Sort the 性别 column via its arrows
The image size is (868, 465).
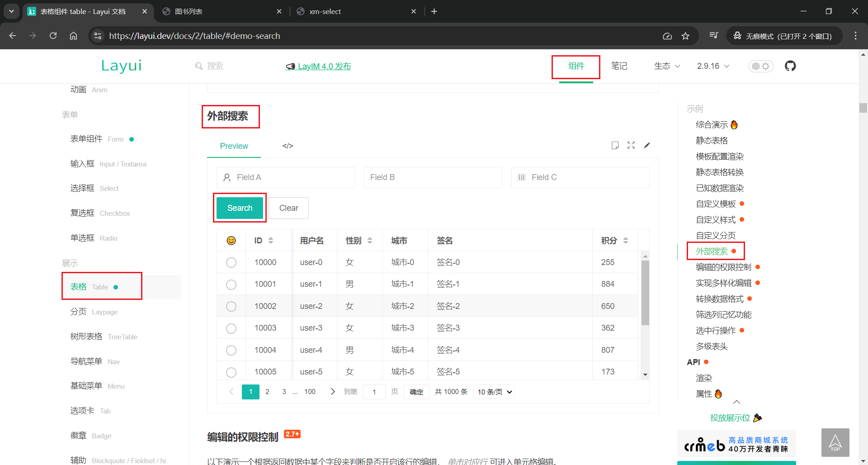click(370, 241)
